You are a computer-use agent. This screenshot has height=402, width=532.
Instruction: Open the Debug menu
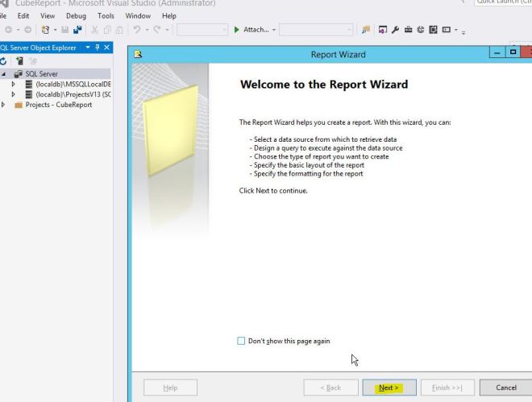76,15
